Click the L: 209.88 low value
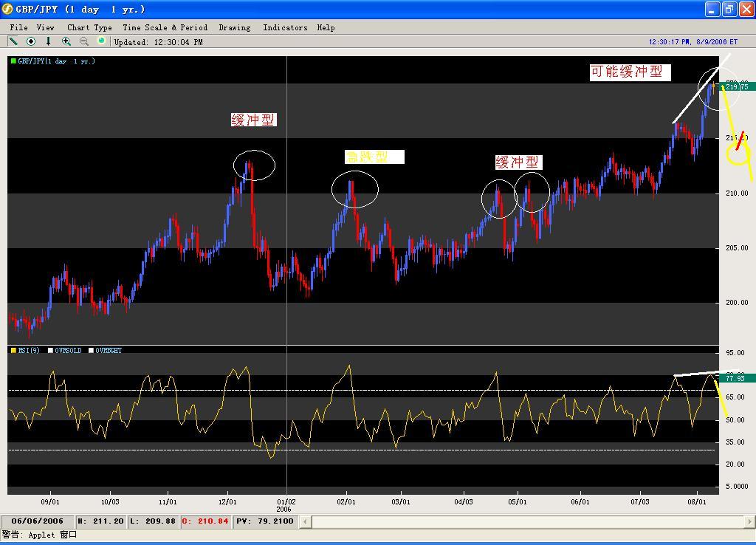 [x=153, y=521]
